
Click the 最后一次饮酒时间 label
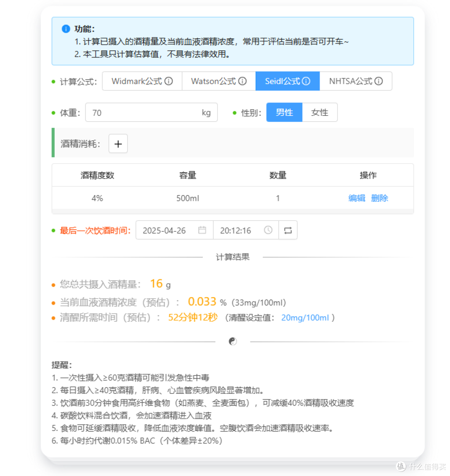tap(95, 230)
